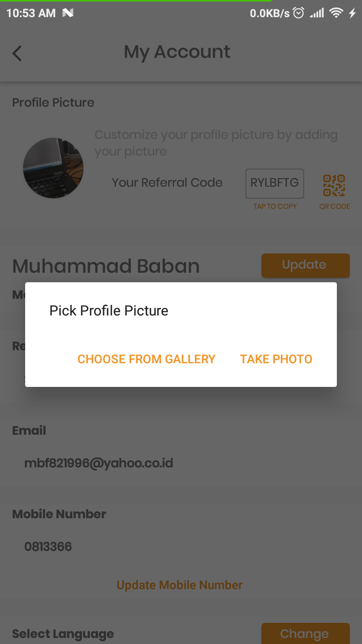Tap the email address field
This screenshot has width=362, height=644.
pos(99,463)
